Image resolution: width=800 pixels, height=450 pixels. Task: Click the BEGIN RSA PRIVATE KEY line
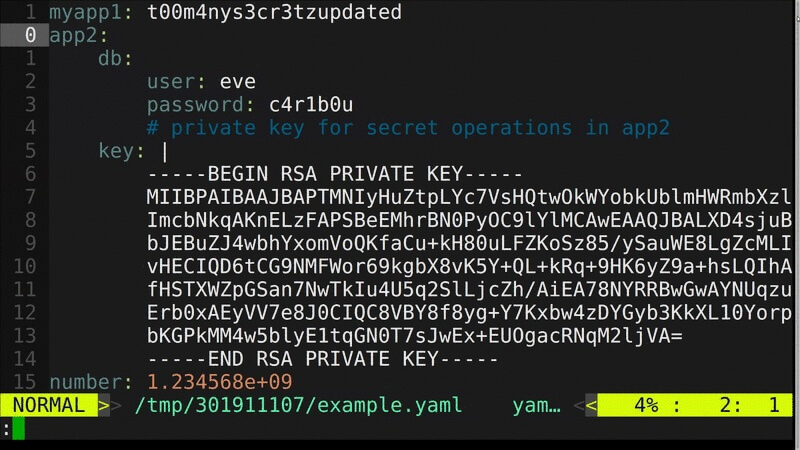pos(335,174)
